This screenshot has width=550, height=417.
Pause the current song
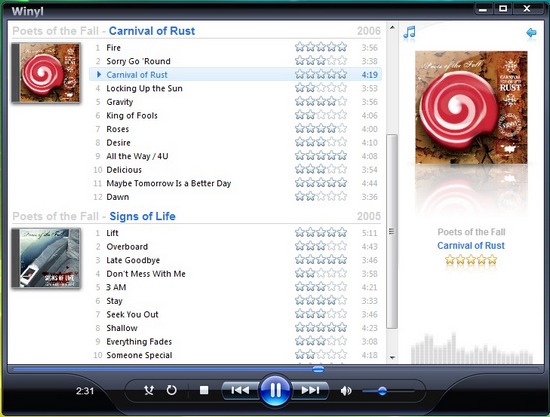click(275, 390)
